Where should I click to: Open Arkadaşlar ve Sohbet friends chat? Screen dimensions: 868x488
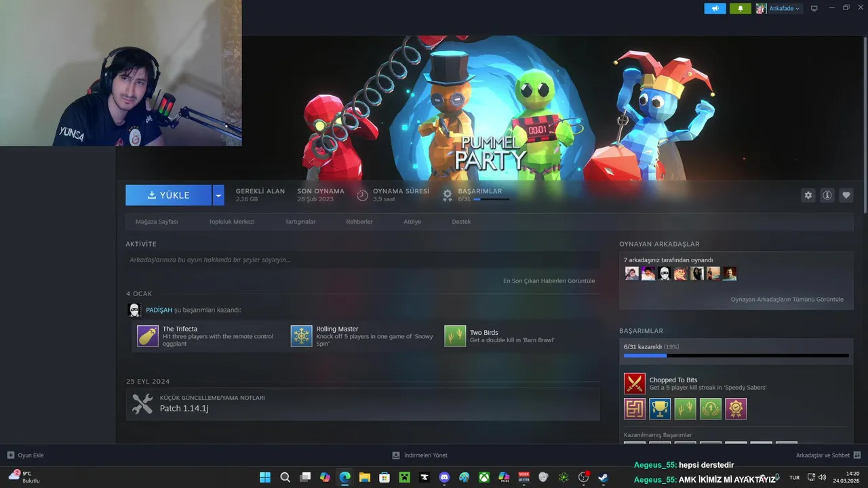coord(828,455)
